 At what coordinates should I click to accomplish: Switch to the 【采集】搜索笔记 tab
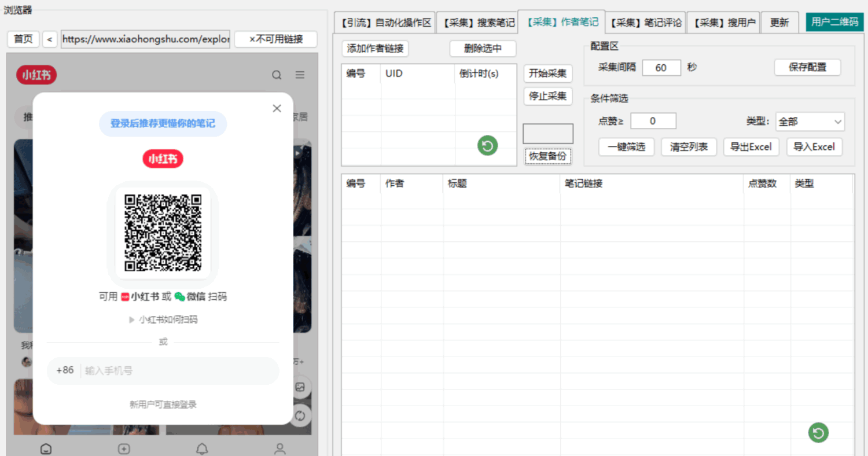[477, 23]
